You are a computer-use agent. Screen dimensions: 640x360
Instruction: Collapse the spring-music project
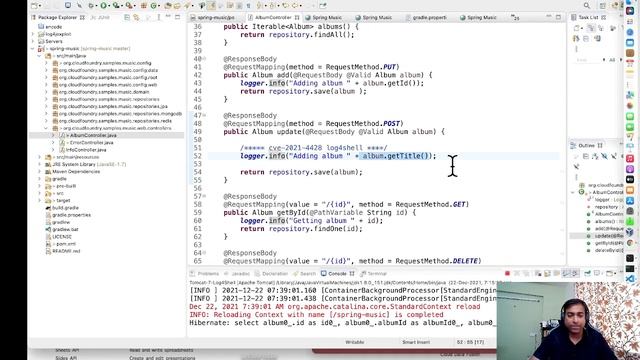(x=33, y=49)
